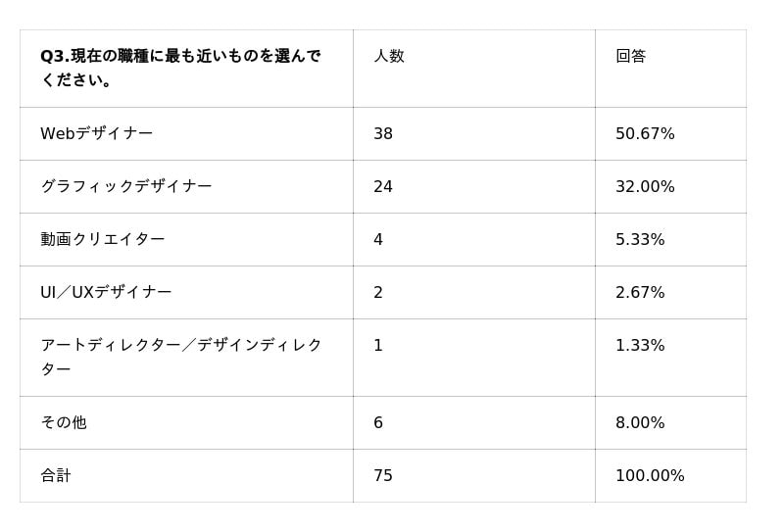
Task: Click the 32.00% percentage cell
Action: [x=645, y=186]
